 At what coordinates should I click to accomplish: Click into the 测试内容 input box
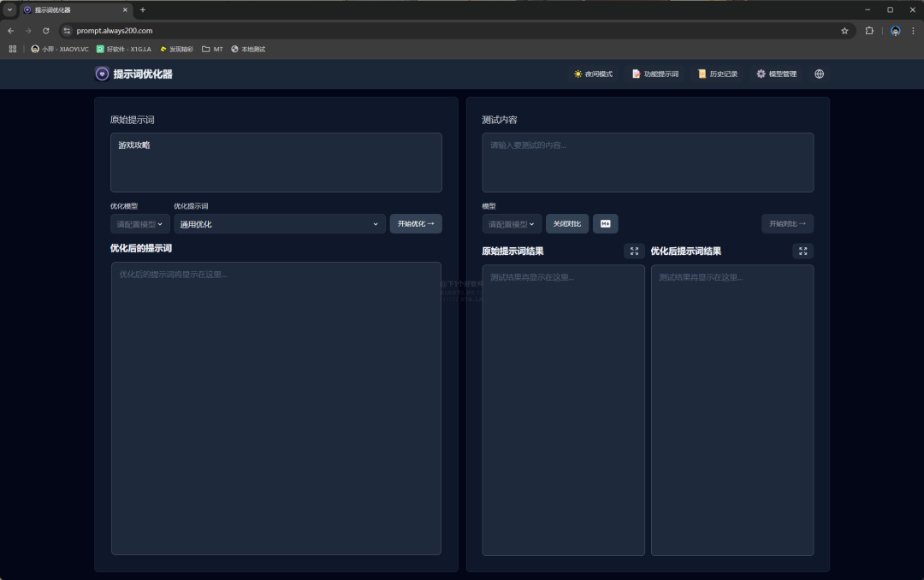click(648, 163)
